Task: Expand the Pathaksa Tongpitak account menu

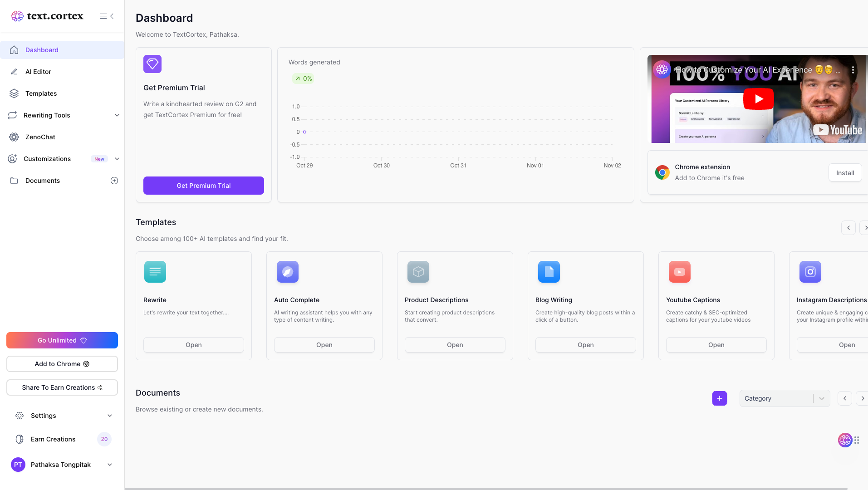Action: pyautogui.click(x=110, y=465)
